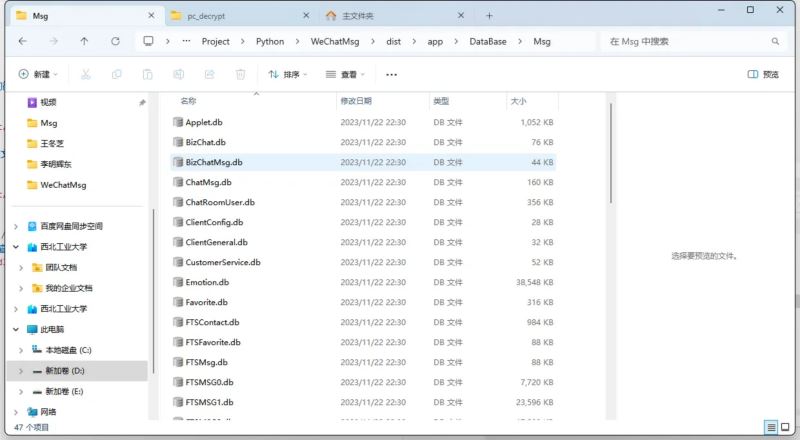Go up one folder level

84,41
